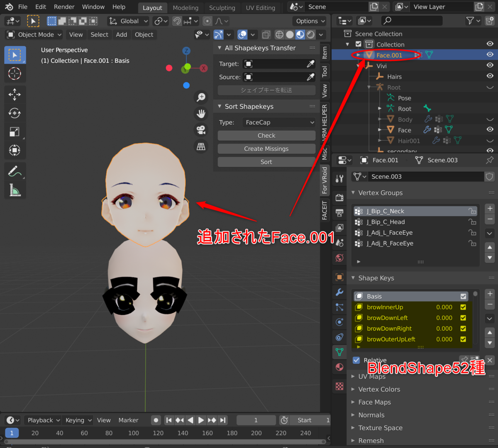Image resolution: width=498 pixels, height=448 pixels.
Task: Click the current frame number field
Action: coord(256,420)
